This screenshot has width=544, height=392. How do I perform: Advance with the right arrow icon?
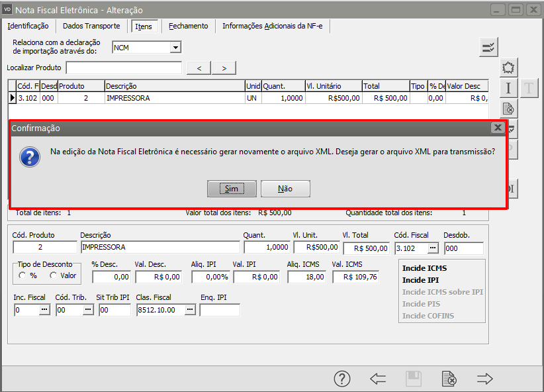point(485,379)
